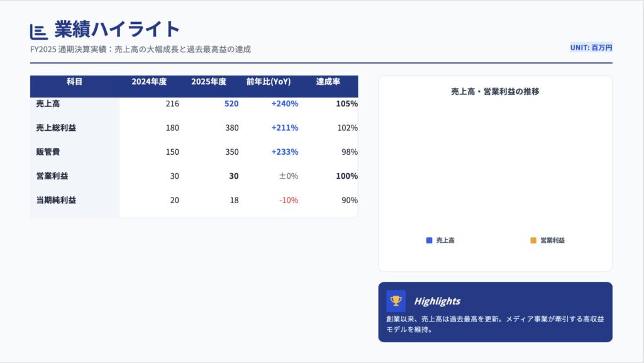The width and height of the screenshot is (644, 363).
Task: Select the FY2025 通期決算実績 subtitle text
Action: pos(140,49)
